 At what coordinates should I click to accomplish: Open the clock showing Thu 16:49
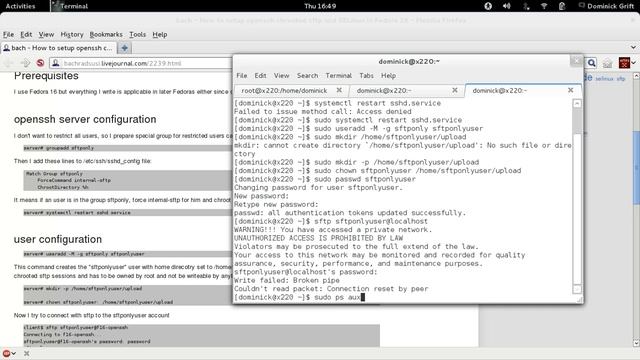tap(320, 6)
